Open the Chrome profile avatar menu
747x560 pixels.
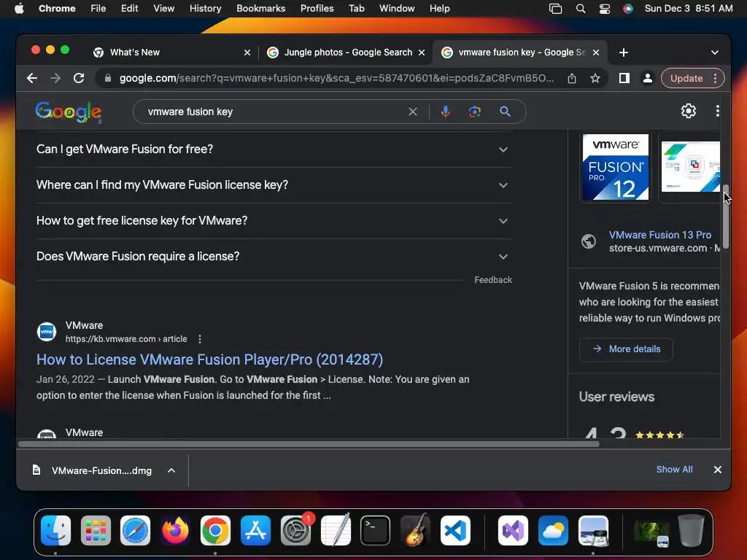(648, 78)
